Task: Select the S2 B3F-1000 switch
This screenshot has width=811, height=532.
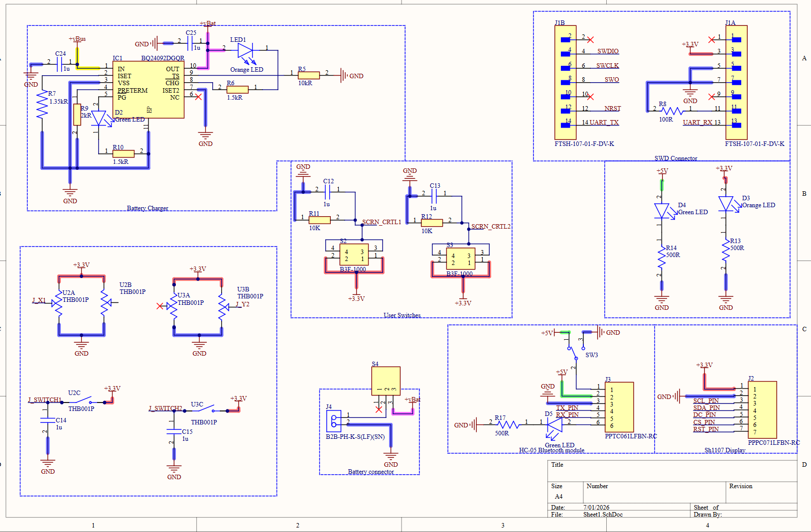Action: pyautogui.click(x=354, y=255)
